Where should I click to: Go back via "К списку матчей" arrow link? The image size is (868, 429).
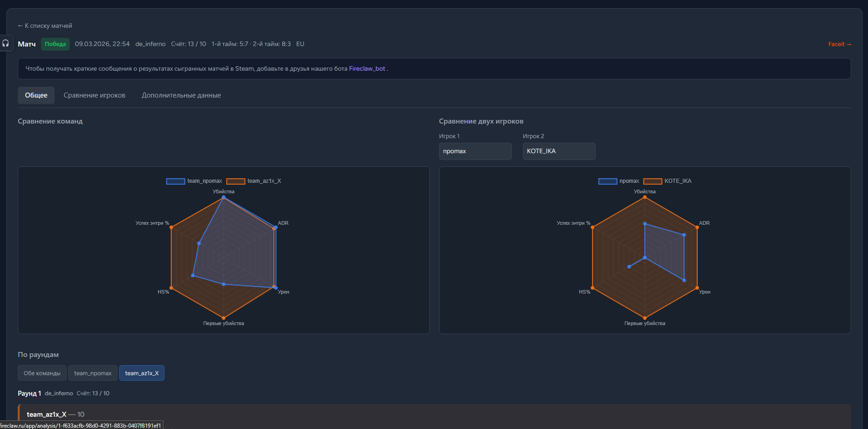pyautogui.click(x=45, y=26)
